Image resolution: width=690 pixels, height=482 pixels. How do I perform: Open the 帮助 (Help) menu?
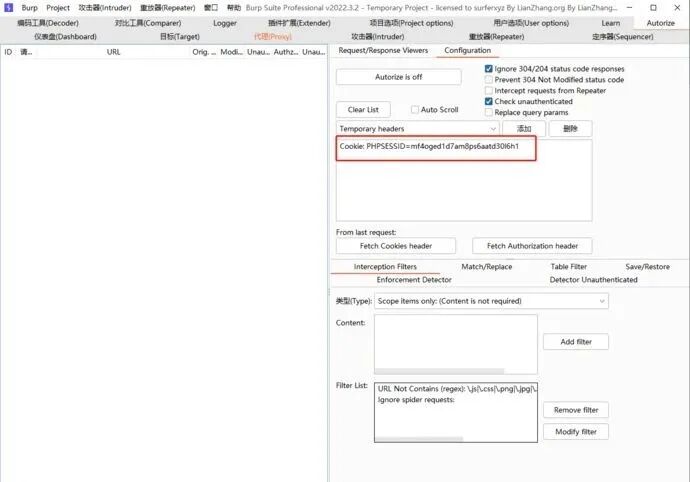coord(234,8)
